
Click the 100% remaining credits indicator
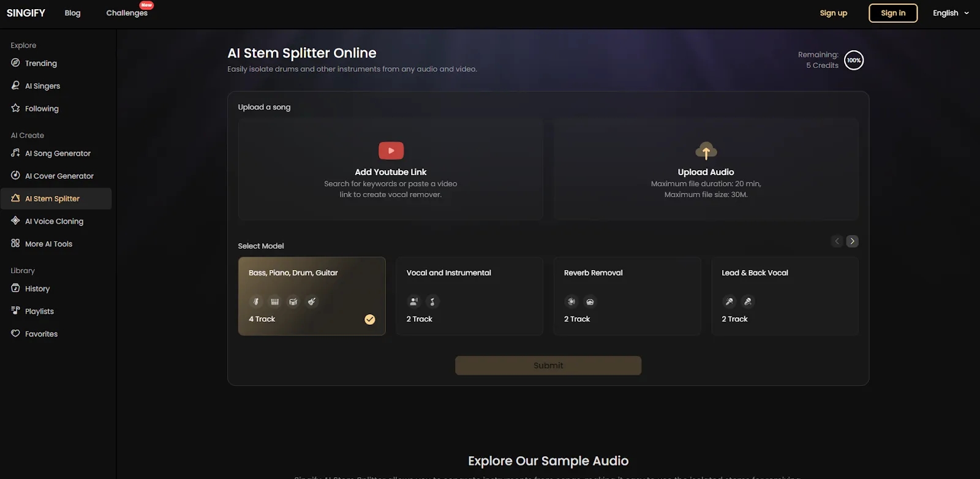tap(853, 60)
